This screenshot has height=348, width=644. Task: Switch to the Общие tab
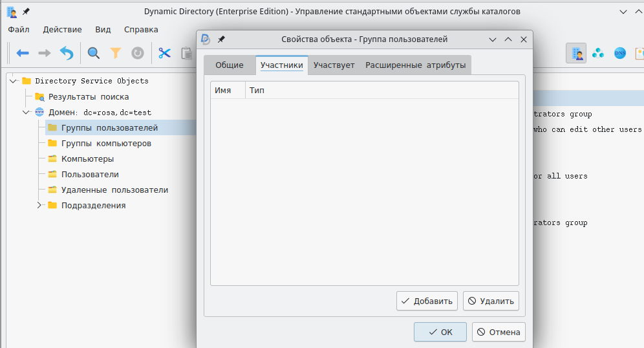[x=229, y=65]
